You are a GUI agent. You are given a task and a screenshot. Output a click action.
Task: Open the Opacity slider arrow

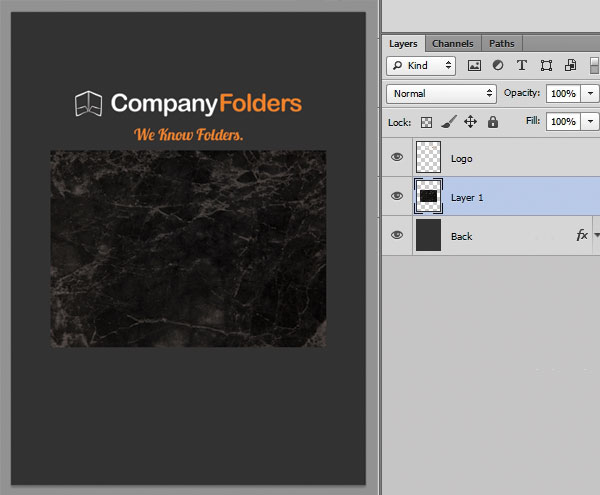(x=590, y=93)
